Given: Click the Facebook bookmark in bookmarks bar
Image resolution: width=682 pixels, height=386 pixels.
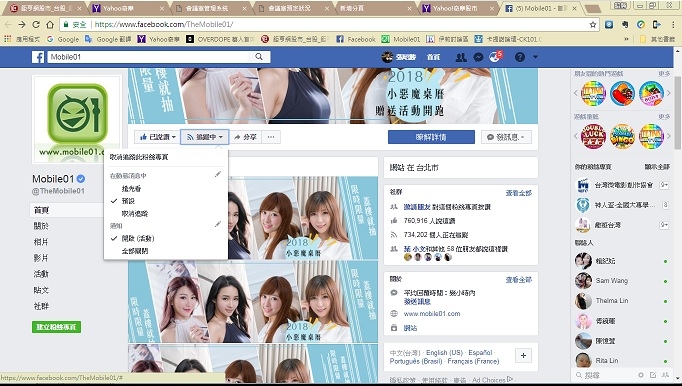Looking at the screenshot, I should (x=356, y=39).
